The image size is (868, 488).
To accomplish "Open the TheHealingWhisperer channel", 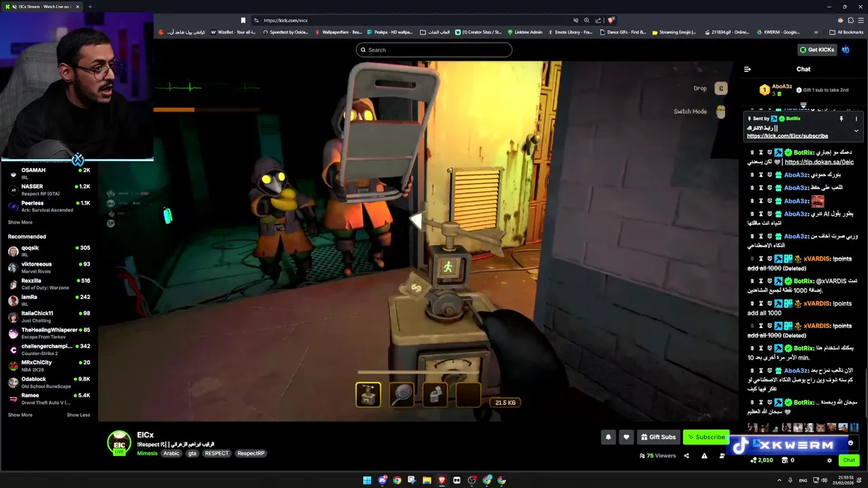I will 49,333.
